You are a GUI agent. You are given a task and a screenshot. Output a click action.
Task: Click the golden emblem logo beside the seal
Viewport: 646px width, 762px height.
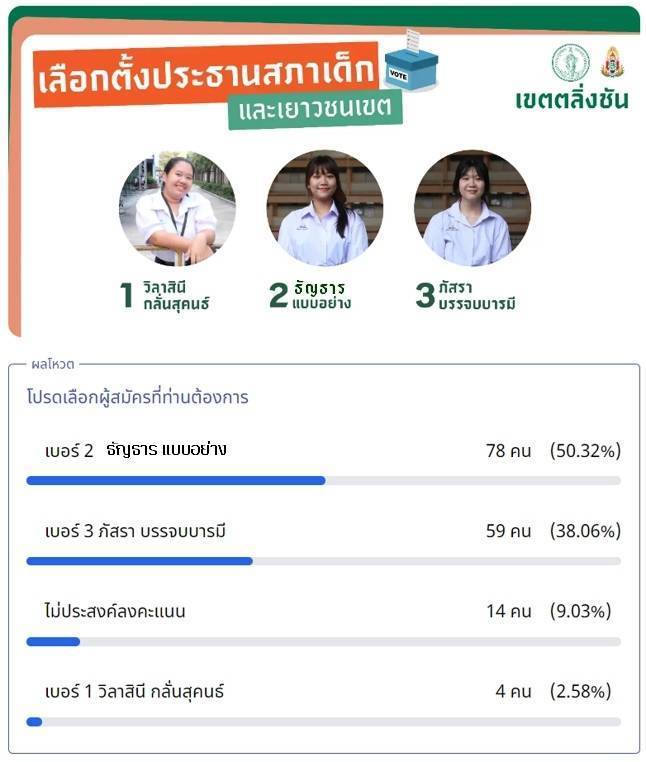(612, 62)
